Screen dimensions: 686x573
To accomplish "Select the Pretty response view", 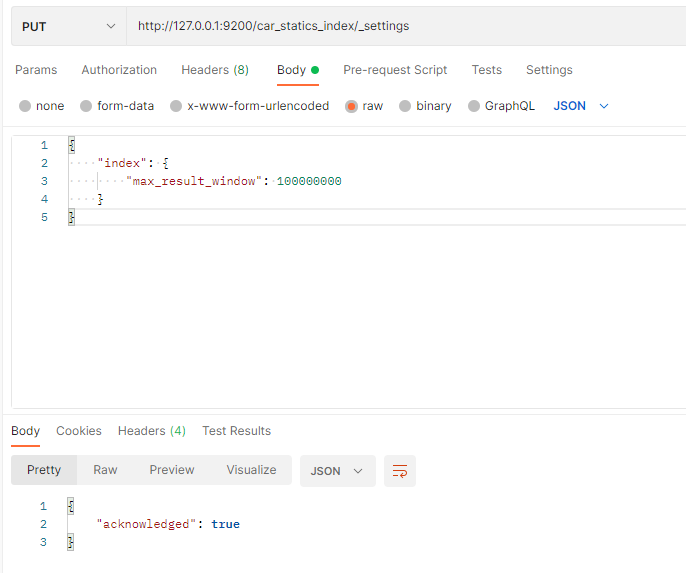I will [44, 470].
